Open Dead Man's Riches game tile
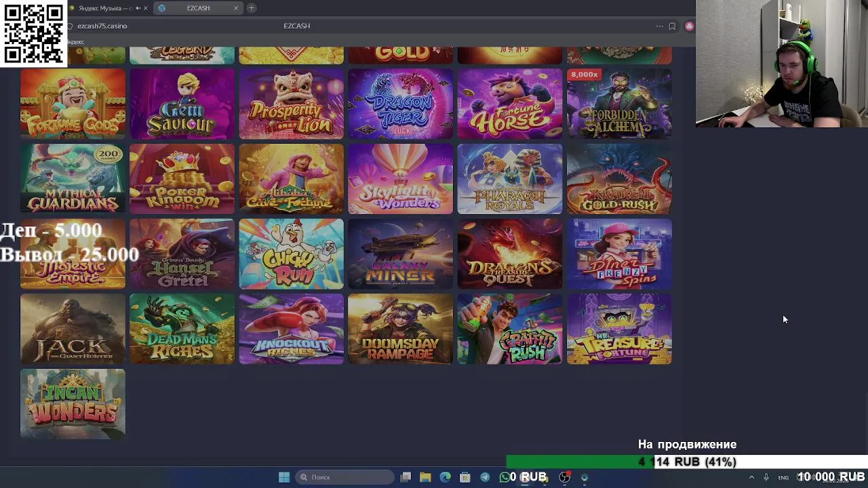This screenshot has width=868, height=488. pyautogui.click(x=182, y=329)
